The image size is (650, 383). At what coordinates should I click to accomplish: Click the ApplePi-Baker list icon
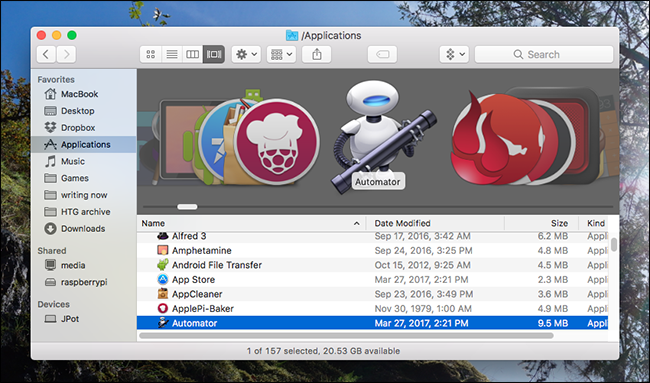pos(163,308)
